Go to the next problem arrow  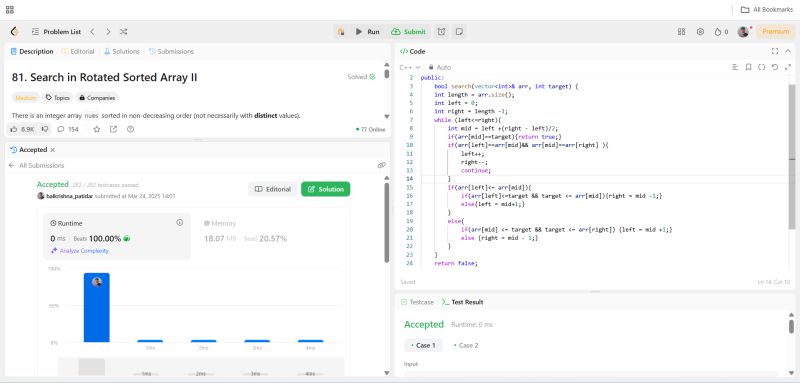pos(108,32)
